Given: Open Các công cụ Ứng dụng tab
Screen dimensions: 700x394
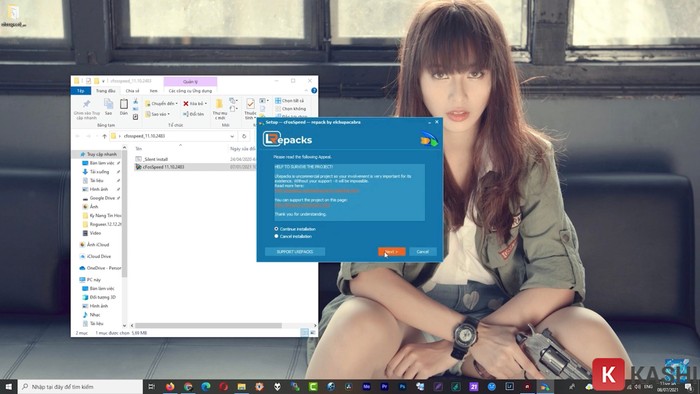Looking at the screenshot, I should (191, 91).
